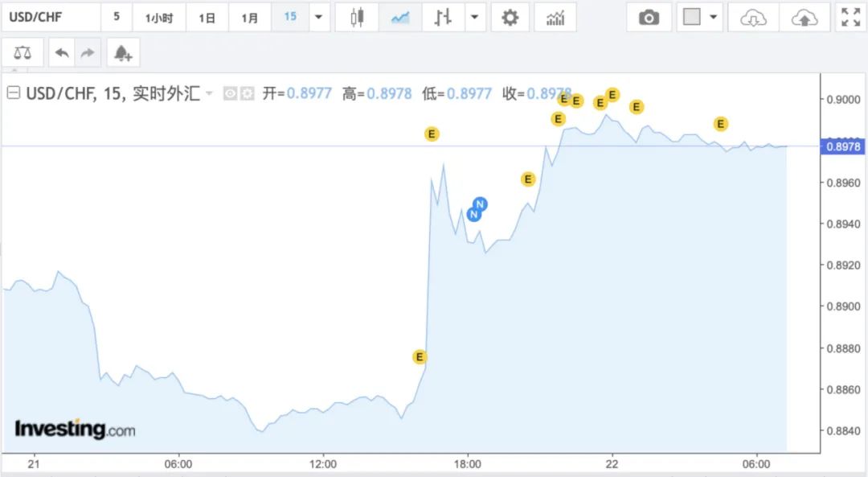868x477 pixels.
Task: Open the chart background color swatch
Action: tap(694, 16)
